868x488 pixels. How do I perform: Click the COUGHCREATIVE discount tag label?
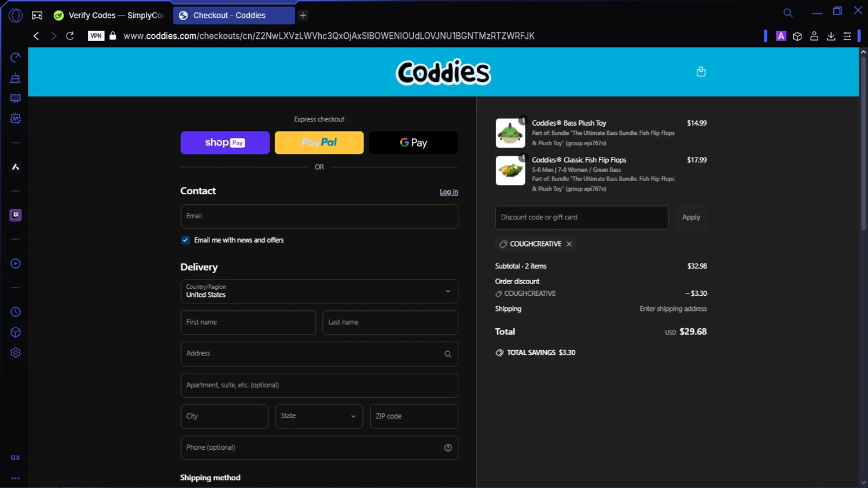pyautogui.click(x=535, y=244)
